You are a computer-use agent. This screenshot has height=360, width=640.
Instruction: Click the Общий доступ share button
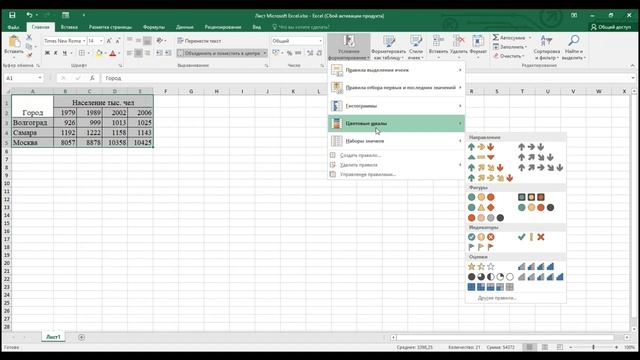tap(611, 27)
